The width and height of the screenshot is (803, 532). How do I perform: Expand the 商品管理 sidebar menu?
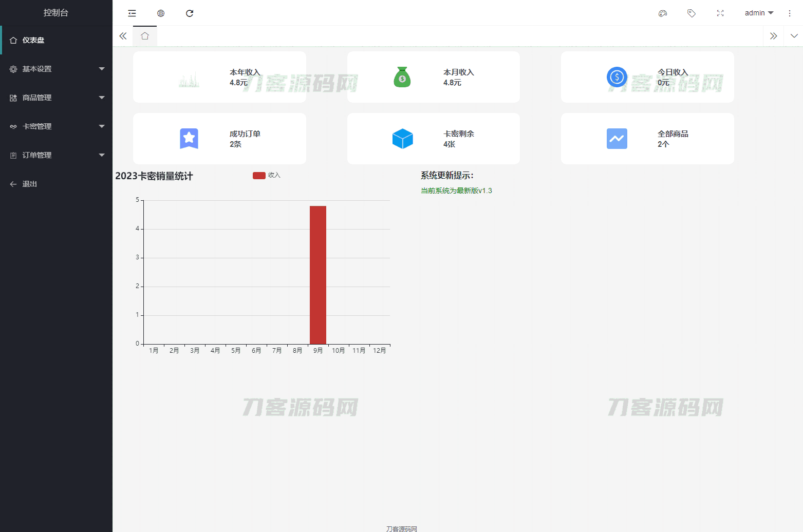(x=56, y=98)
